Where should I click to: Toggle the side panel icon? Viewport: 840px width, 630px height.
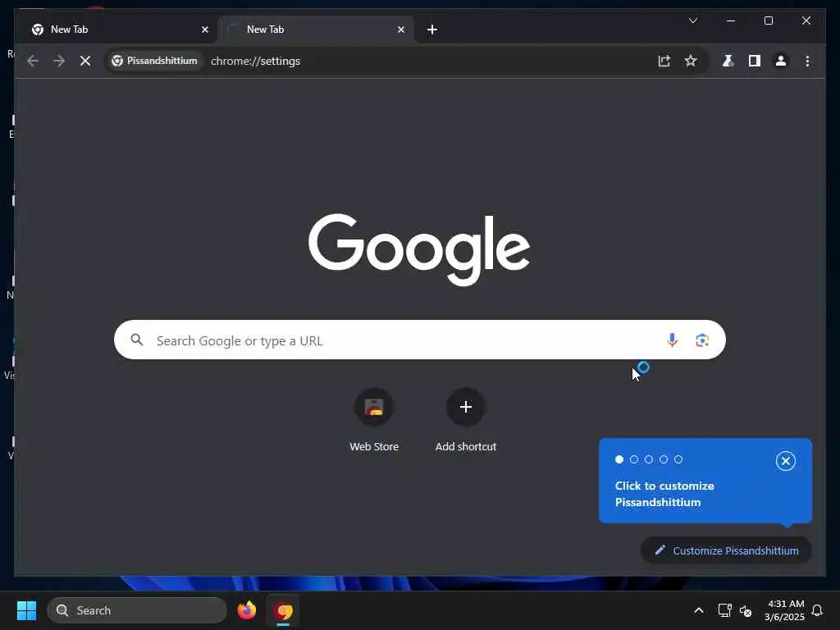tap(755, 61)
